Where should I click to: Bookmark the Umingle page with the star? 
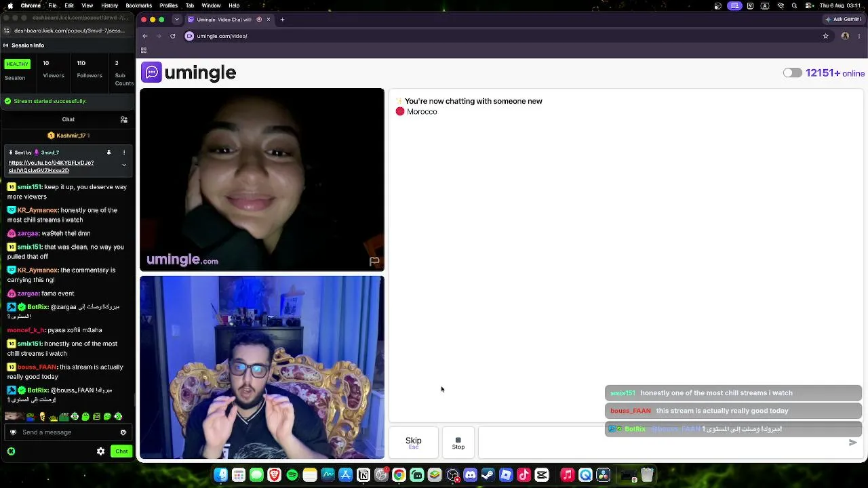(825, 36)
